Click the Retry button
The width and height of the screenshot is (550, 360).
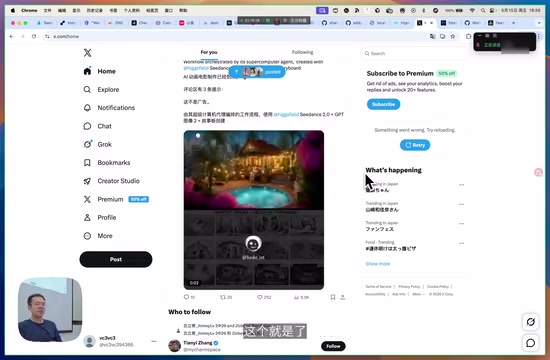tap(415, 145)
